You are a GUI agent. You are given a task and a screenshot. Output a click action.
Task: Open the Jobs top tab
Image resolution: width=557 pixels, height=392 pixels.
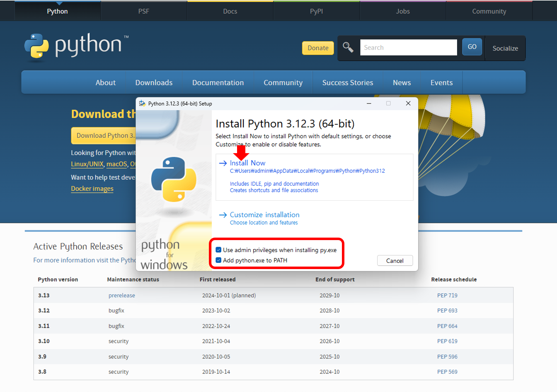pyautogui.click(x=403, y=11)
